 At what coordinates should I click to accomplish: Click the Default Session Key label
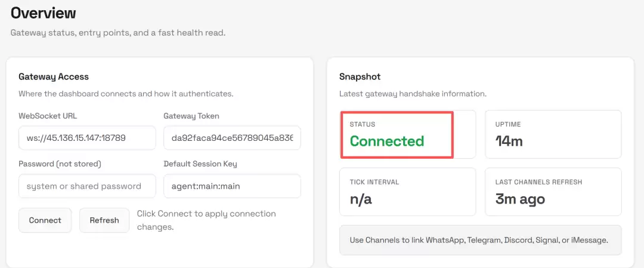pos(200,164)
